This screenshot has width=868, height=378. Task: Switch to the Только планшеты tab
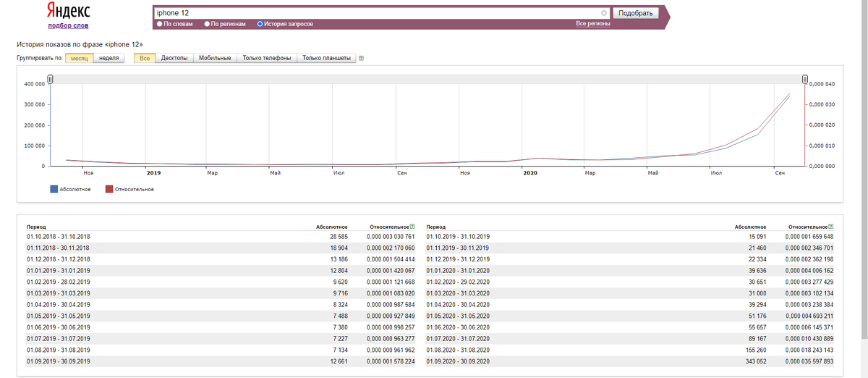326,58
